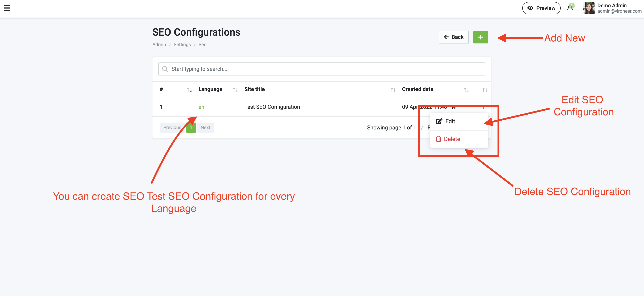Select page 1 in pagination
The height and width of the screenshot is (296, 644).
(191, 128)
